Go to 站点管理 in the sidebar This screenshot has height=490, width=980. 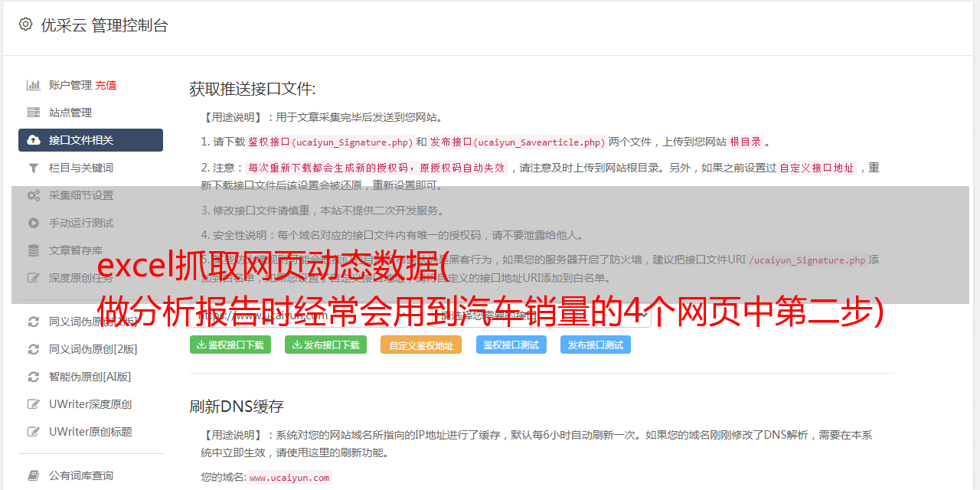70,113
